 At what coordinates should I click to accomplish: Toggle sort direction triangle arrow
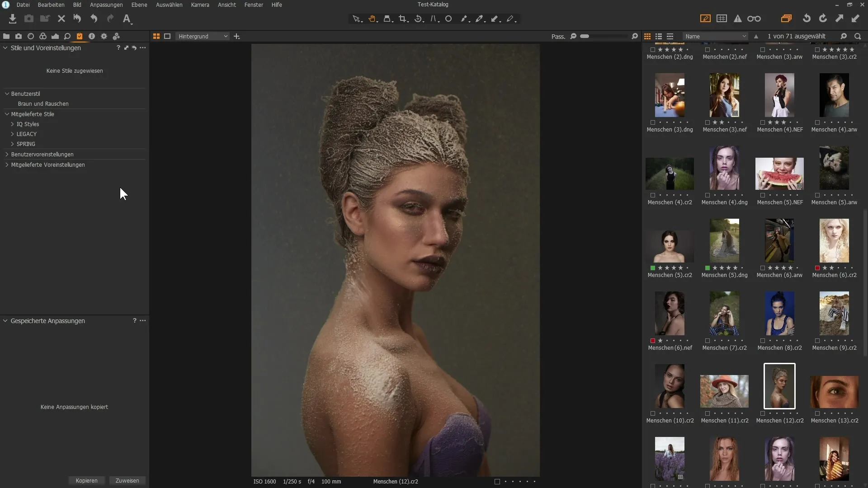pos(756,36)
